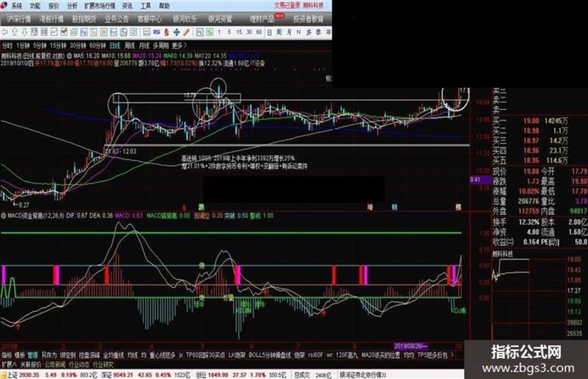Open the 关联报价 tab
588x379 pixels.
pyautogui.click(x=30, y=364)
